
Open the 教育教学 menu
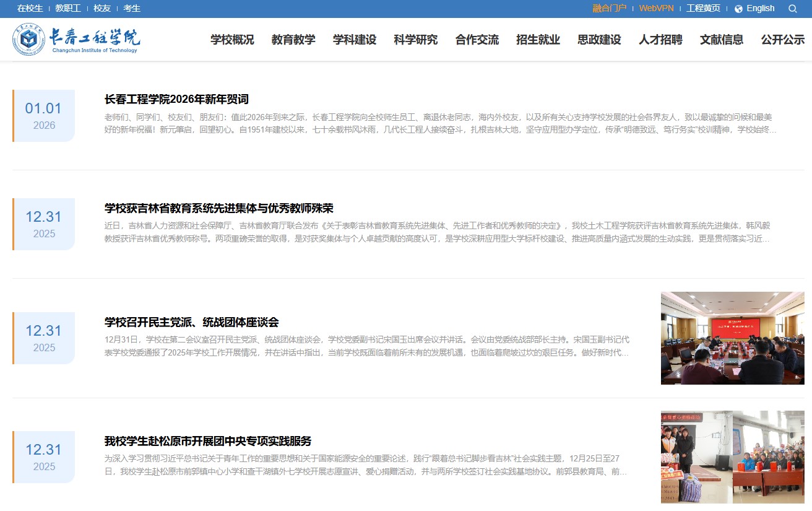(293, 40)
